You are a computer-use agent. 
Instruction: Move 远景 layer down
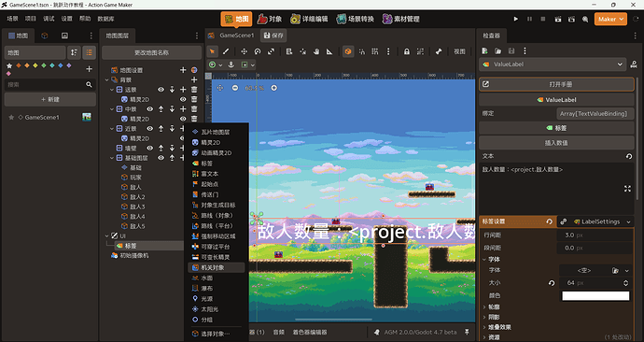pyautogui.click(x=172, y=89)
